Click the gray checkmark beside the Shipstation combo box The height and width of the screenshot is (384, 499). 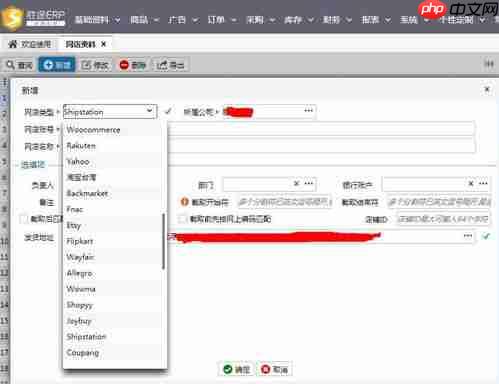(168, 111)
